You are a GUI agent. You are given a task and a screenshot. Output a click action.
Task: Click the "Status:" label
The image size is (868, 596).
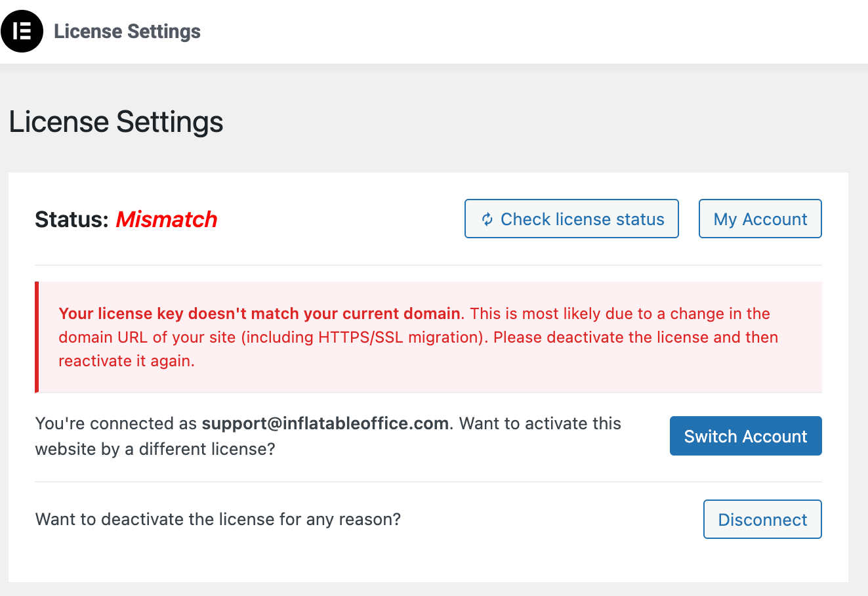72,219
